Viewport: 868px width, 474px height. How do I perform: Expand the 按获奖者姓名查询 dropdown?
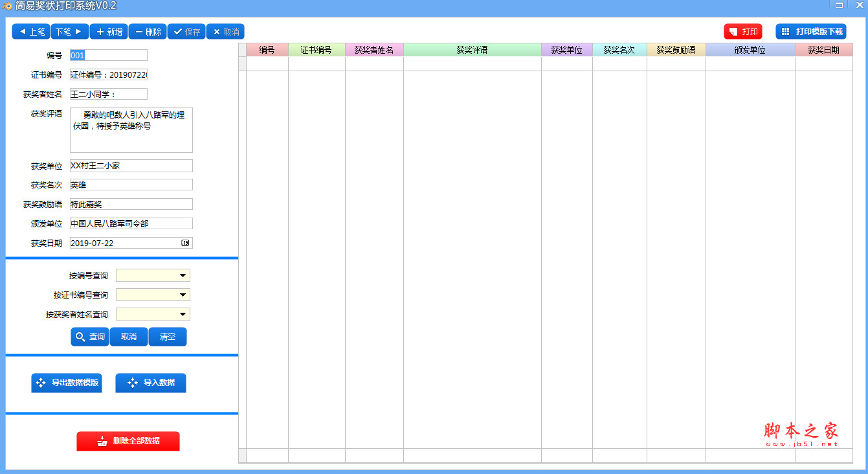tap(184, 313)
